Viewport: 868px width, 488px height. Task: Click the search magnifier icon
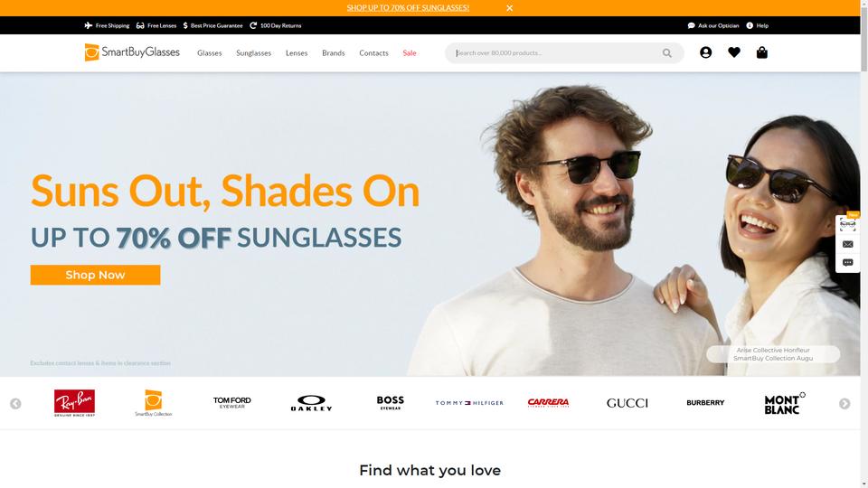667,53
